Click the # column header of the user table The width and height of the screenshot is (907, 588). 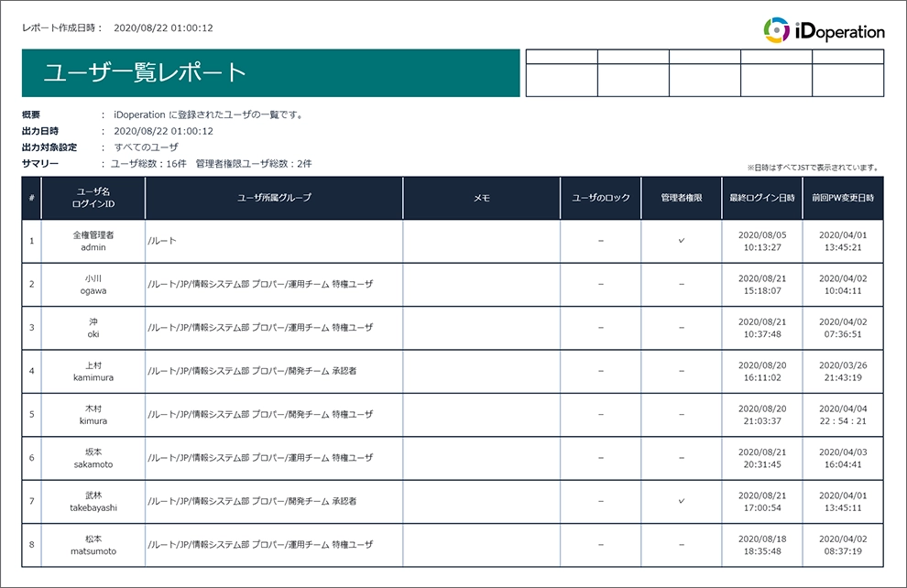pos(30,197)
